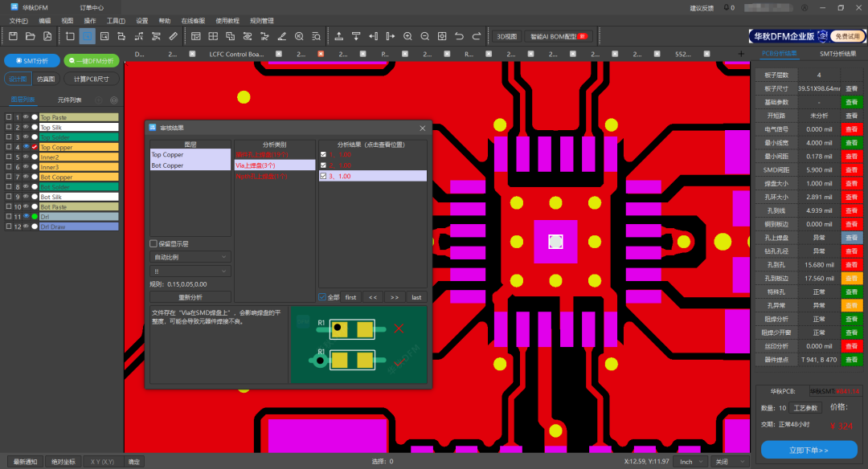The image size is (868, 469).
Task: Open the 工具 menu
Action: click(116, 20)
